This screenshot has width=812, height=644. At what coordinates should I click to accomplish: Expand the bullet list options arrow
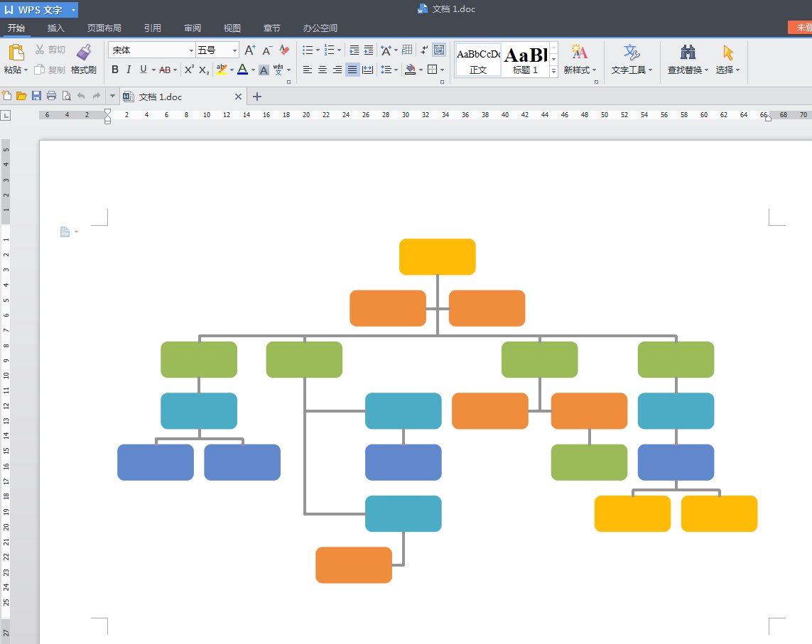pos(318,50)
